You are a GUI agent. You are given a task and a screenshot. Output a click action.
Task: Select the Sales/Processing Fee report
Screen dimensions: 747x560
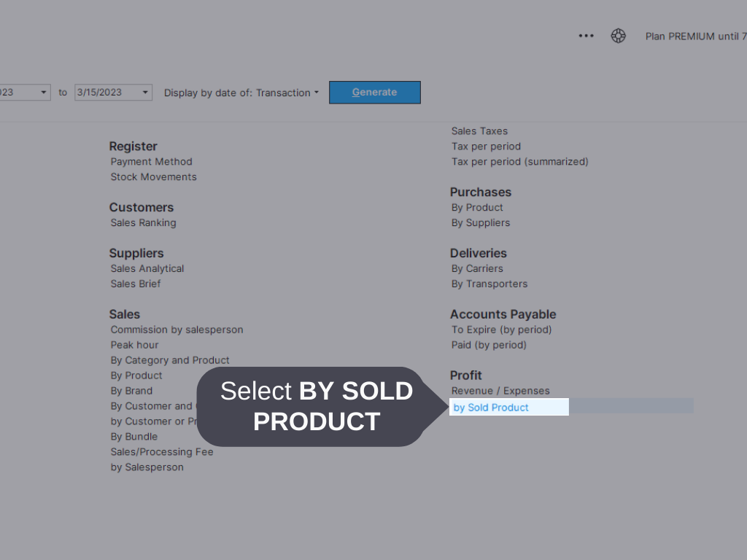(x=162, y=451)
